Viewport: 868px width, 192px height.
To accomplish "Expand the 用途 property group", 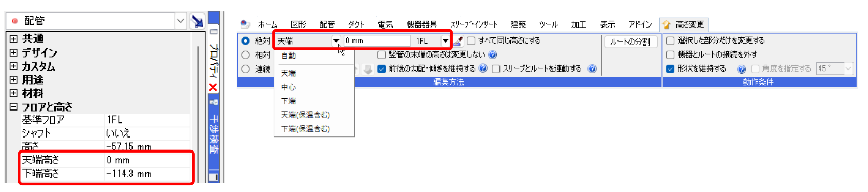I will click(13, 79).
